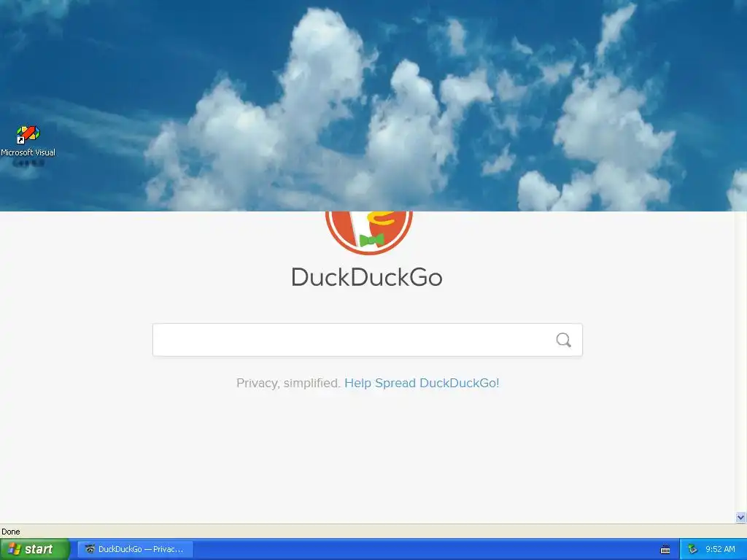Image resolution: width=747 pixels, height=560 pixels.
Task: Open the Windows start button
Action: [x=35, y=549]
